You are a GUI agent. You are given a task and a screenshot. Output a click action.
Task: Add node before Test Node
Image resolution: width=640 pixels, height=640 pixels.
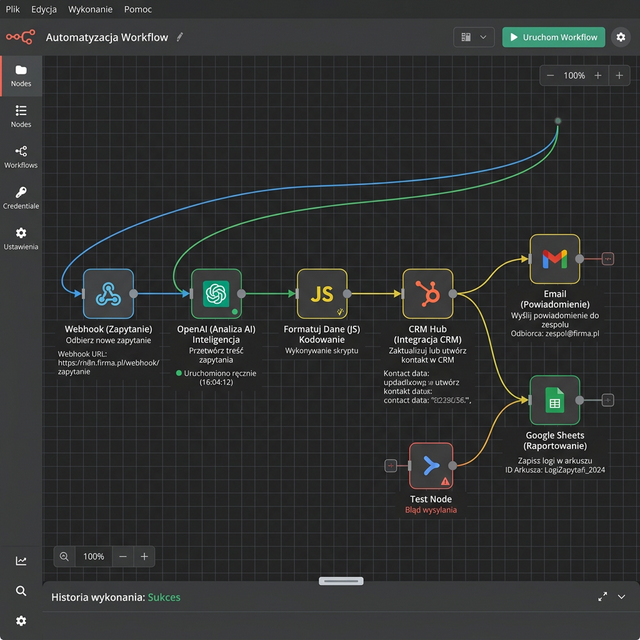point(391,465)
